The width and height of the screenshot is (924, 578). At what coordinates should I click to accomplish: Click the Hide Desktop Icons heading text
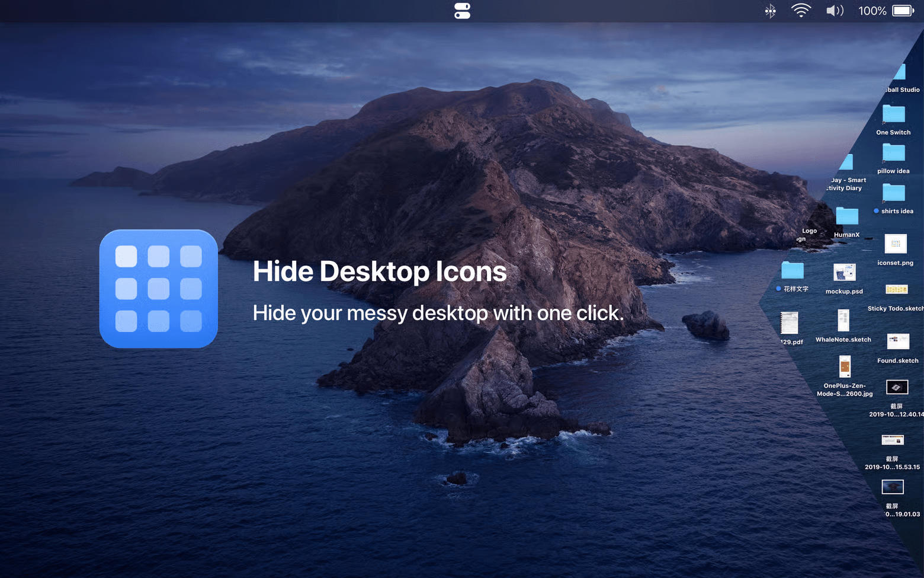point(379,272)
